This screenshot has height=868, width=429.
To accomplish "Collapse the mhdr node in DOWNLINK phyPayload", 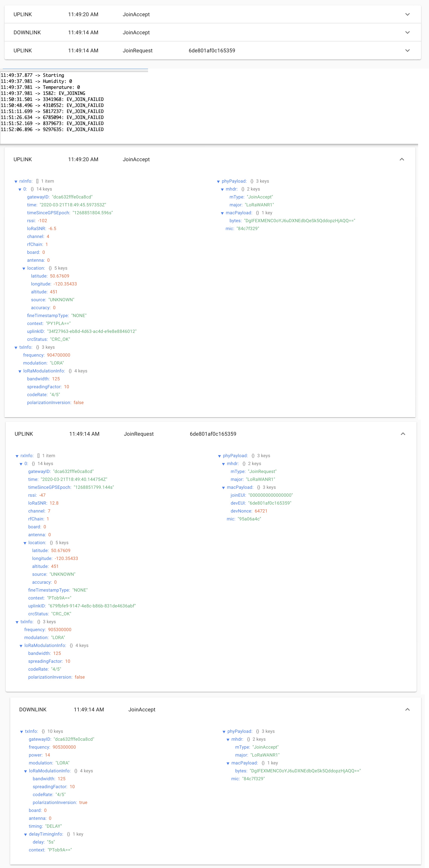I will [228, 739].
